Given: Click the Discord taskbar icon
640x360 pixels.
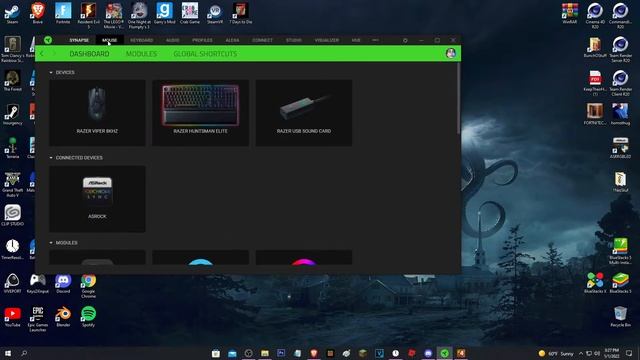Looking at the screenshot, I should (428, 353).
